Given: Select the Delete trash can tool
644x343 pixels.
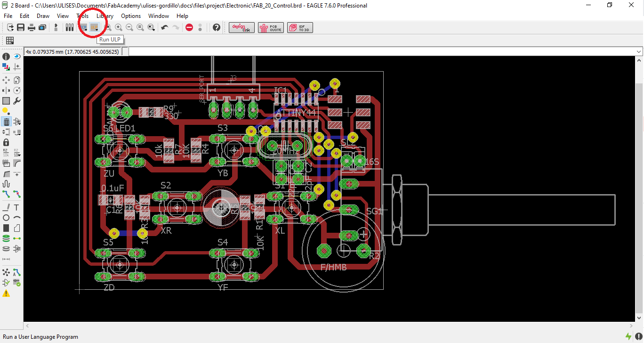Looking at the screenshot, I should coord(7,122).
